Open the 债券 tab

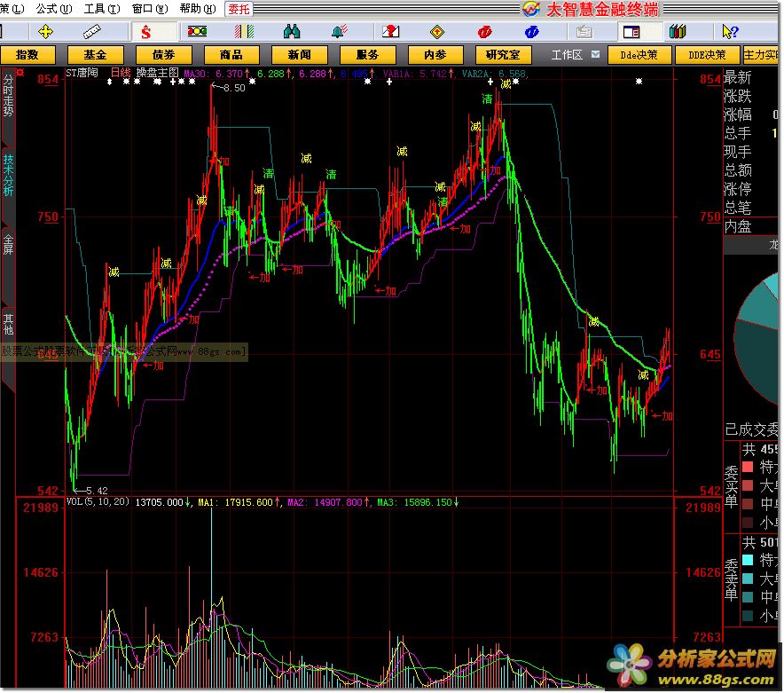point(163,55)
